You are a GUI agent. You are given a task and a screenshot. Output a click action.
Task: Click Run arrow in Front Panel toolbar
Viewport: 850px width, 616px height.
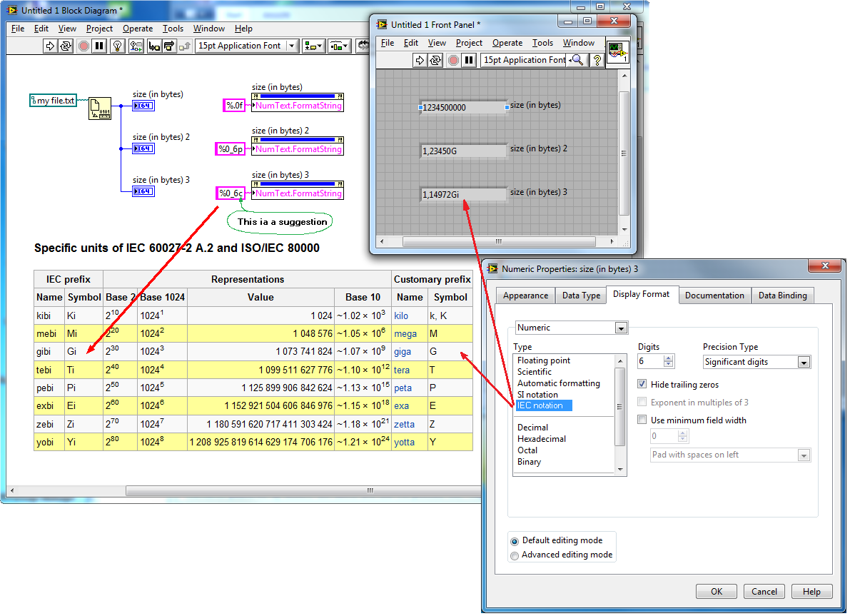pyautogui.click(x=419, y=60)
